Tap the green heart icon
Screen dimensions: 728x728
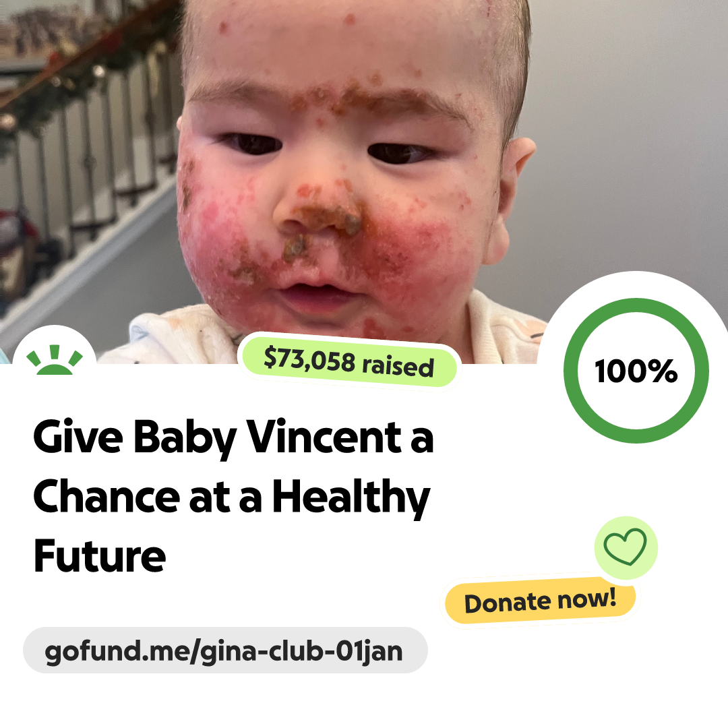pyautogui.click(x=625, y=547)
